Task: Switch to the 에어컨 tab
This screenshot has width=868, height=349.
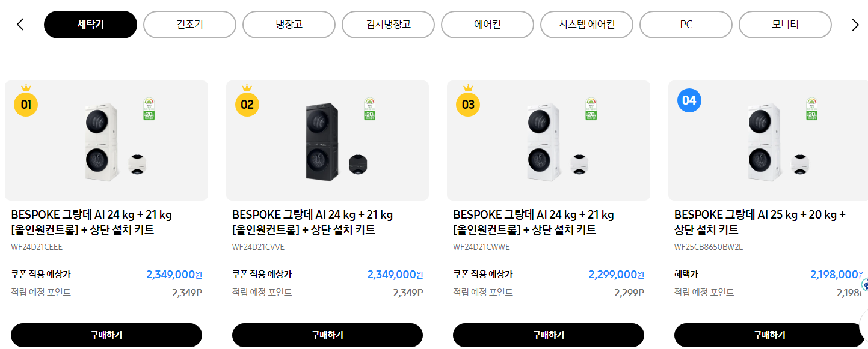Action: [487, 25]
